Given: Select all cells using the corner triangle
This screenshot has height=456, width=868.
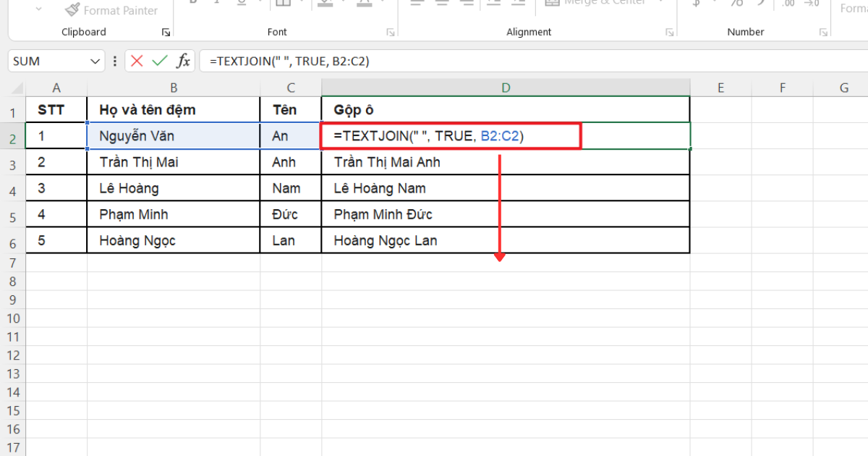Looking at the screenshot, I should tap(16, 88).
